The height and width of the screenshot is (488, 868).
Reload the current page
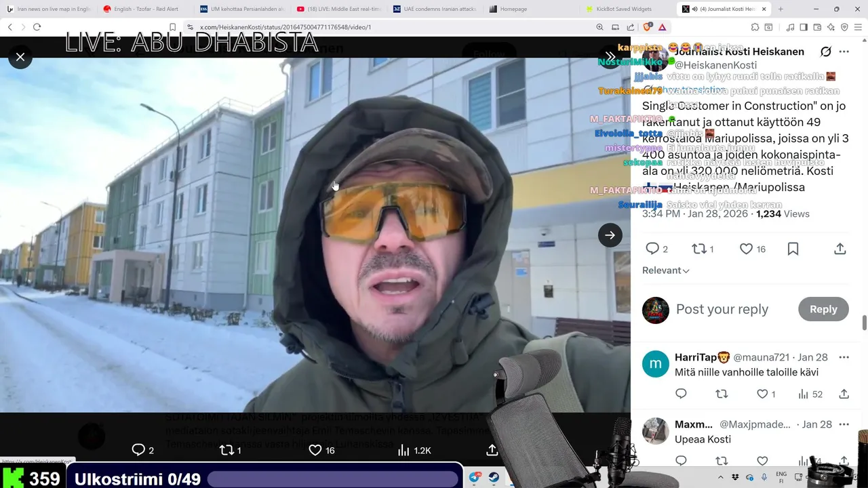[37, 27]
